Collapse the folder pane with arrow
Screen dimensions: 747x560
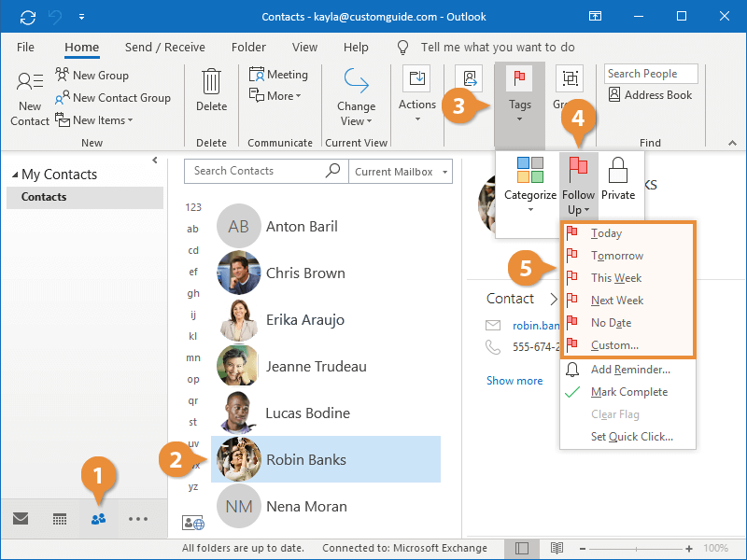point(154,160)
